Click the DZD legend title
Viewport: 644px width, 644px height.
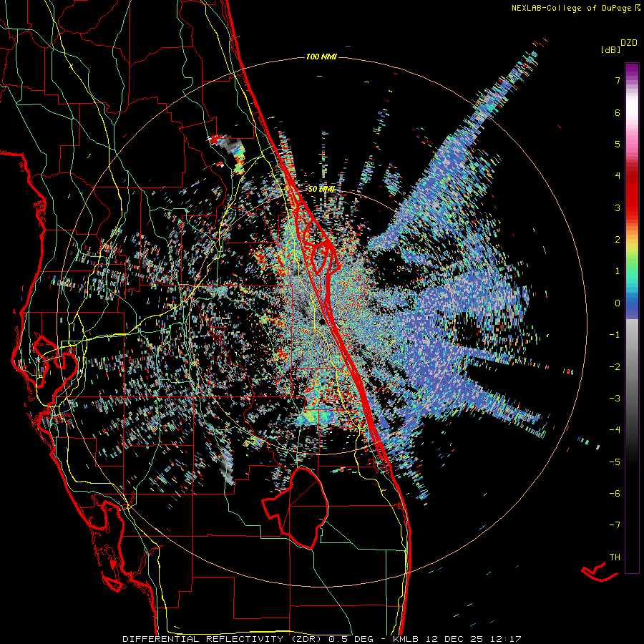coord(629,43)
